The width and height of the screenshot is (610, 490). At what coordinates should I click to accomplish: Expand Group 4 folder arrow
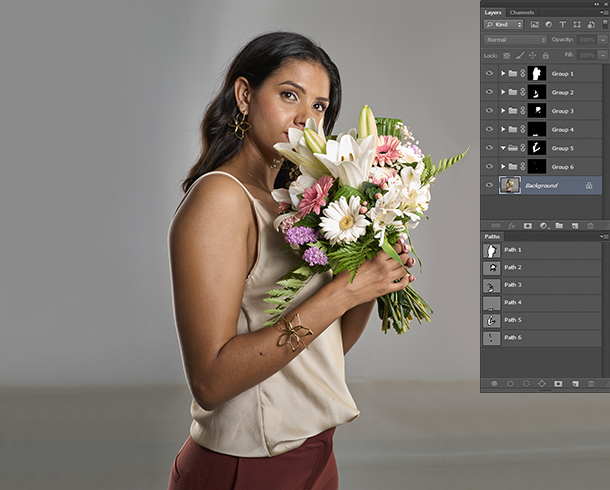click(x=503, y=129)
